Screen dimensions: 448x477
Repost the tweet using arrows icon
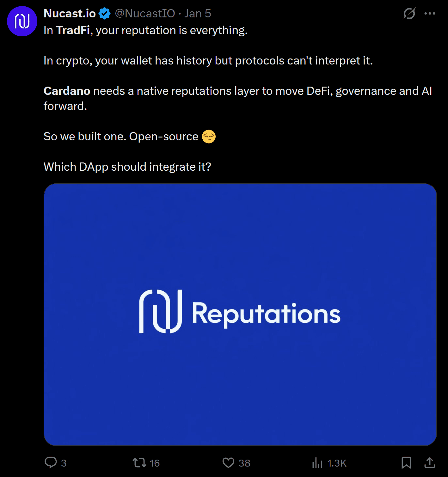(139, 463)
